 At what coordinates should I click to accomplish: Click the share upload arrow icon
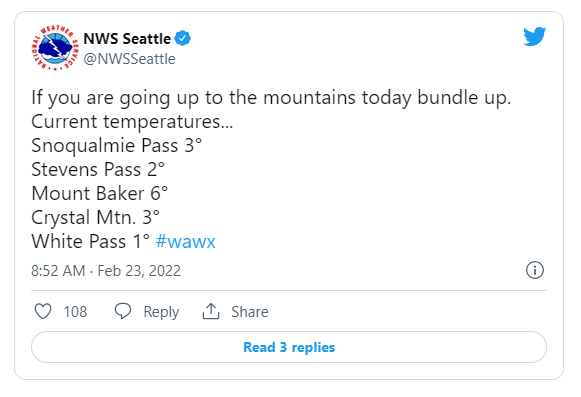pyautogui.click(x=211, y=311)
